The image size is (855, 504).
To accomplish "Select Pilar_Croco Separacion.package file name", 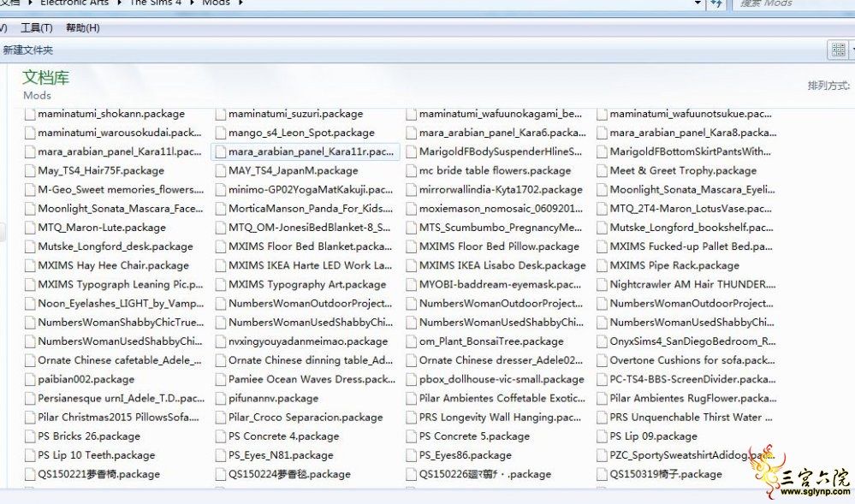I will (x=306, y=418).
